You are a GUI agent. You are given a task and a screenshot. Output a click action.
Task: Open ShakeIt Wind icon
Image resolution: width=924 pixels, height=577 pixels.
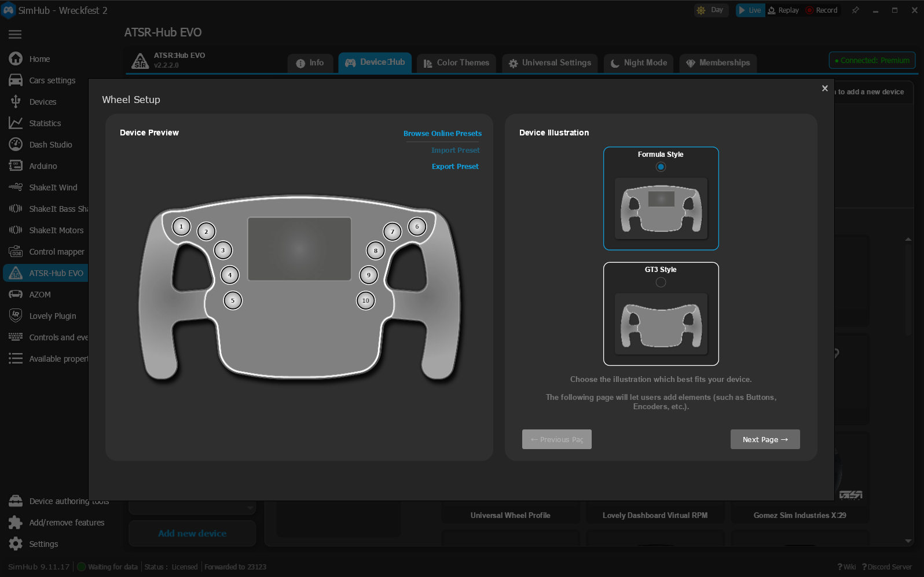pos(16,188)
